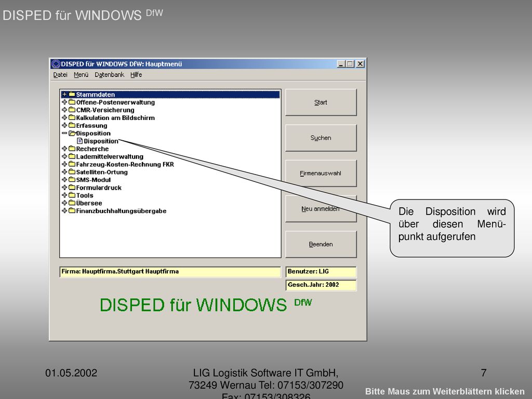Click the DISPED app icon in title bar
Image resolution: width=532 pixels, height=399 pixels.
point(56,64)
